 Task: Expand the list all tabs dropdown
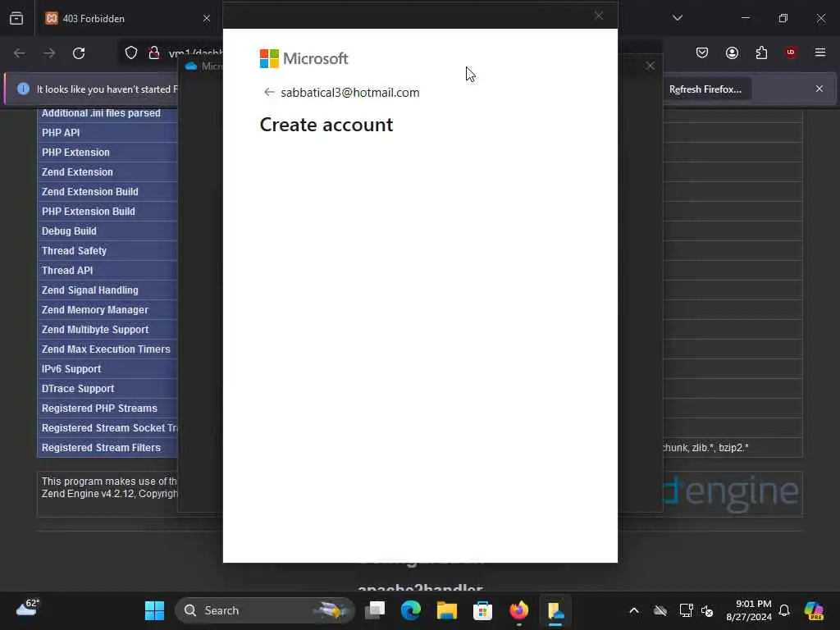tap(678, 18)
